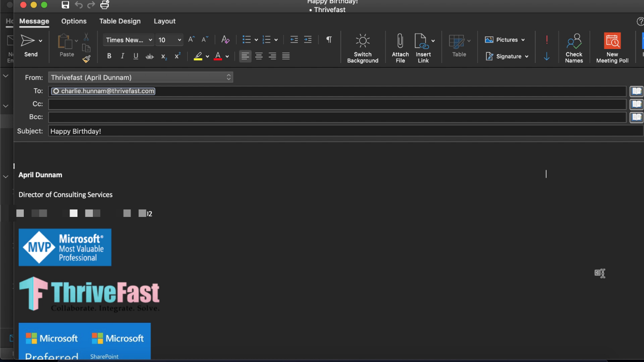Screen dimensions: 644x362
Task: Switch to the Message tab
Action: 34,21
